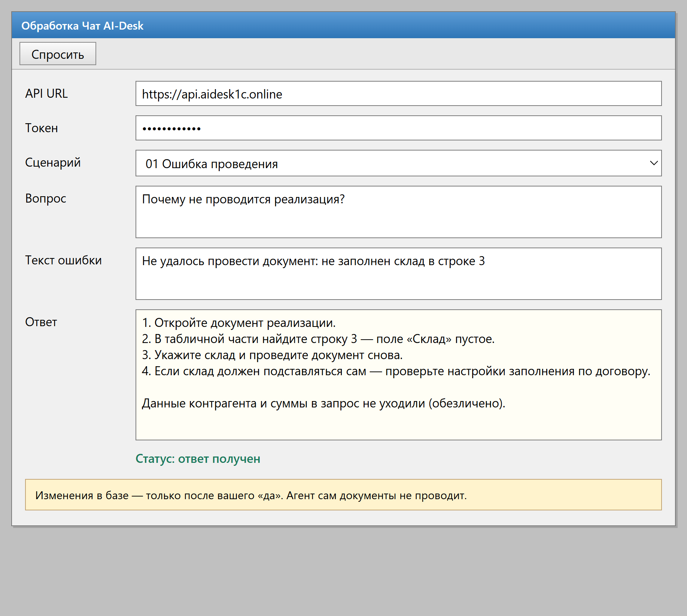
Task: Click the 'Текст ошибки' label
Action: pos(63,260)
